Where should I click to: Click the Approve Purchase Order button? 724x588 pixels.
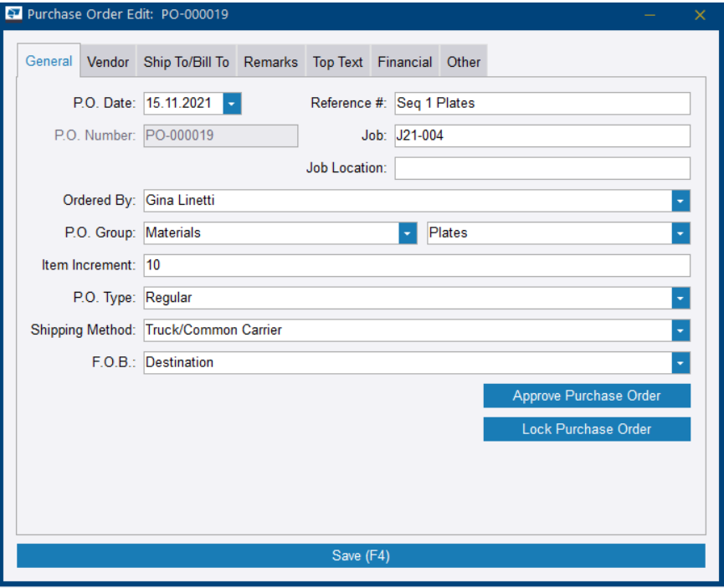click(587, 396)
